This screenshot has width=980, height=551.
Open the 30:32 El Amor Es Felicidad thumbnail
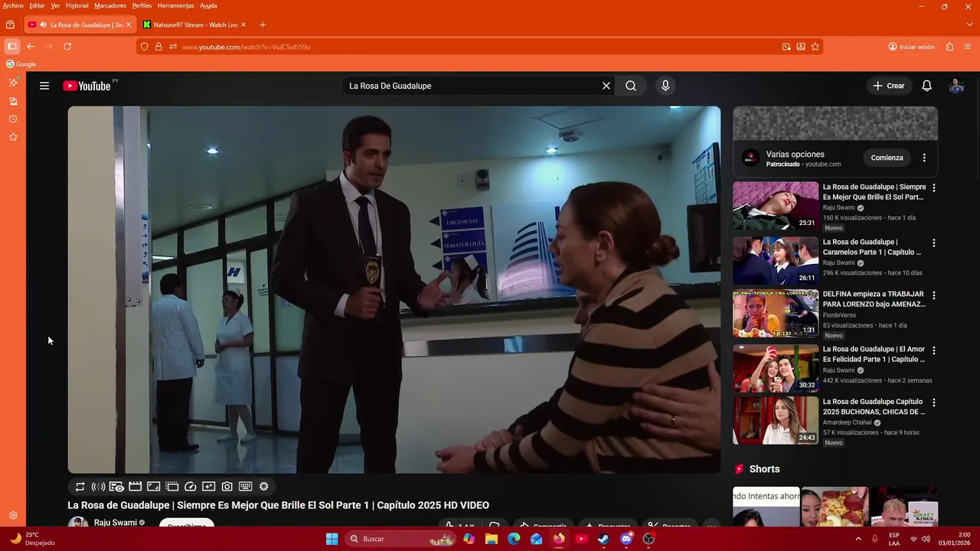pyautogui.click(x=776, y=368)
